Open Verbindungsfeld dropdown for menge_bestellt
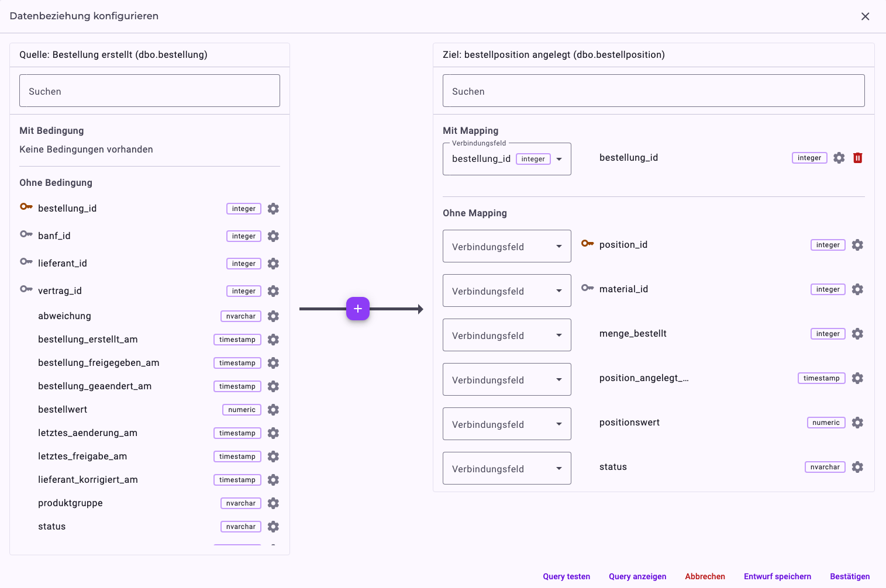886x588 pixels. [x=507, y=335]
